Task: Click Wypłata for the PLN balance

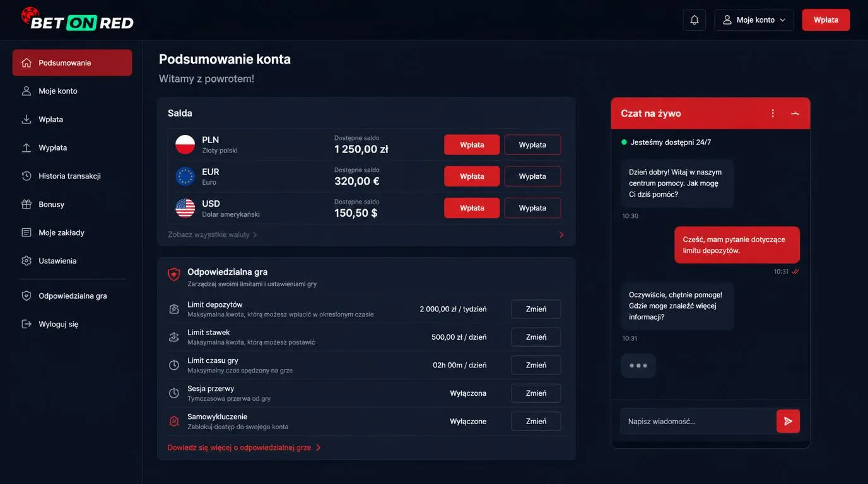Action: tap(532, 145)
